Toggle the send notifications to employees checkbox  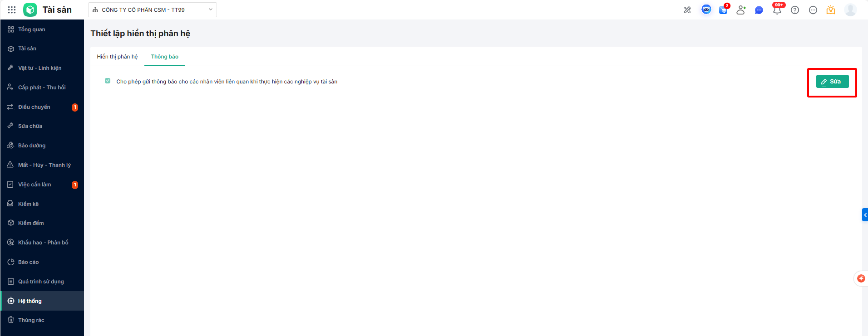click(108, 81)
